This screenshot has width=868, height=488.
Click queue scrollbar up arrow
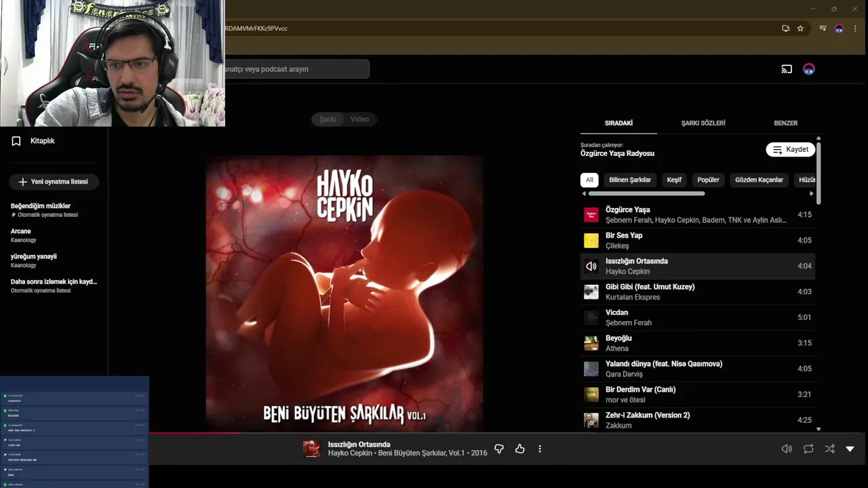click(x=818, y=138)
